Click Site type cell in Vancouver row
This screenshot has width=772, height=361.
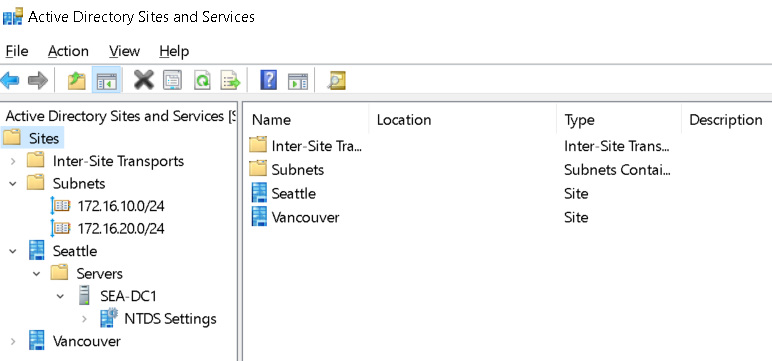coord(576,217)
